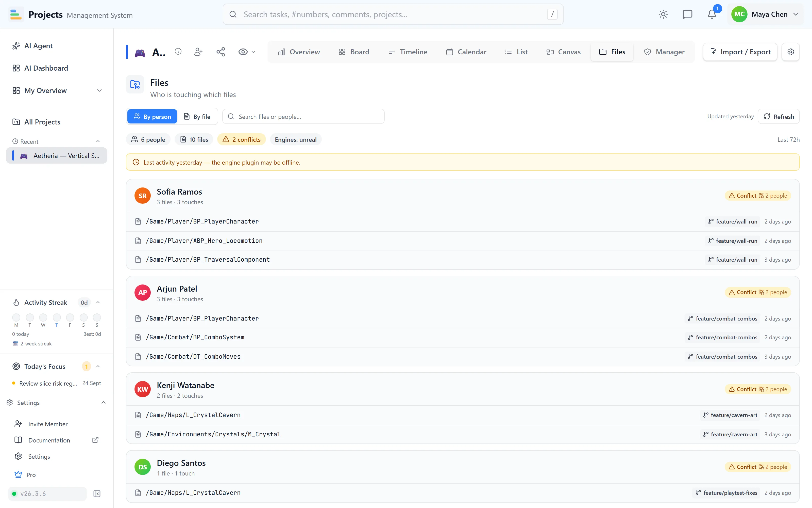This screenshot has height=508, width=812.
Task: Open the notifications bell
Action: 712,14
